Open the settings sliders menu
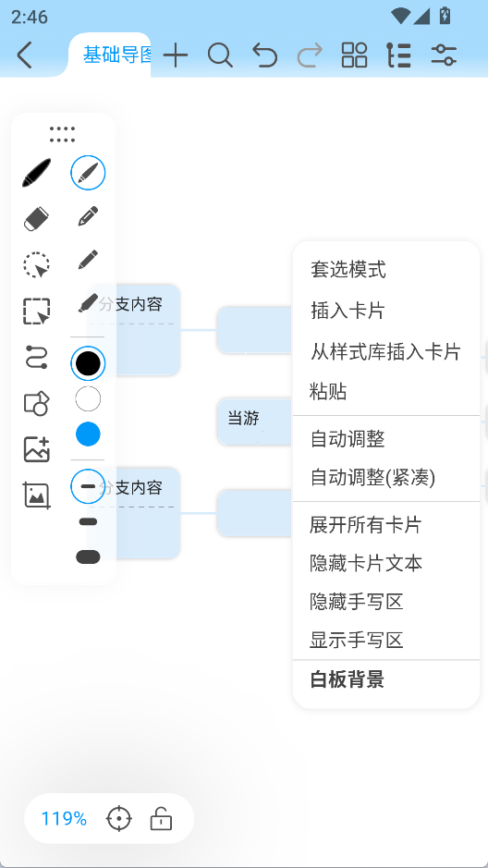The width and height of the screenshot is (488, 868). [x=444, y=55]
